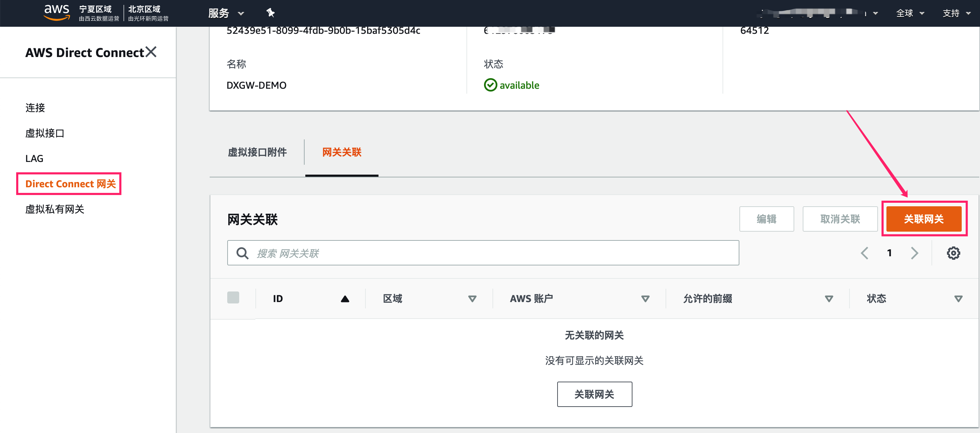980x433 pixels.
Task: Click the green available status icon
Action: click(x=490, y=85)
